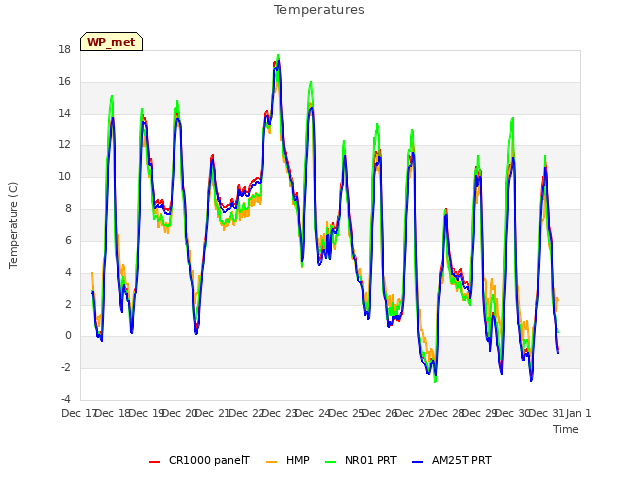Viewport: 640px width, 480px height.
Task: Click the 14 y-axis tick label
Action: 64,113
